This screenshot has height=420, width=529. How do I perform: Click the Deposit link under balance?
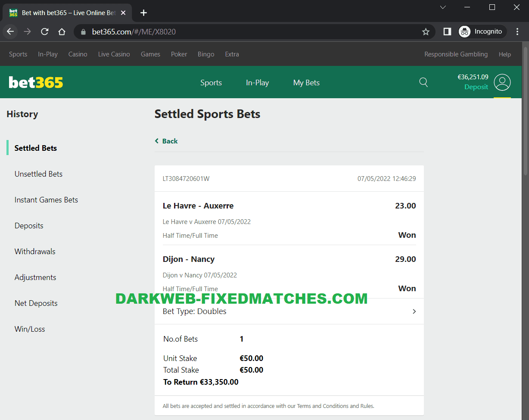tap(476, 87)
